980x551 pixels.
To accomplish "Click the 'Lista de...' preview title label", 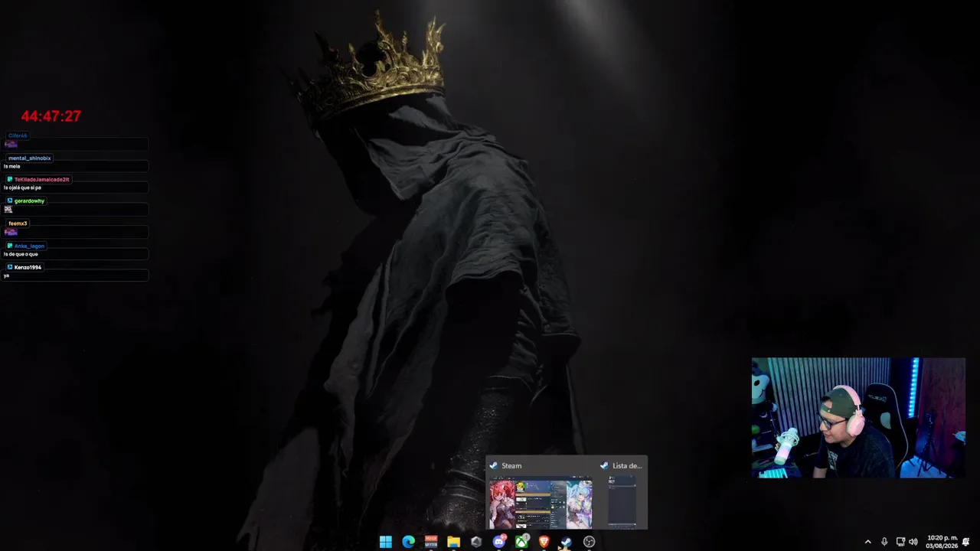I will [x=627, y=465].
